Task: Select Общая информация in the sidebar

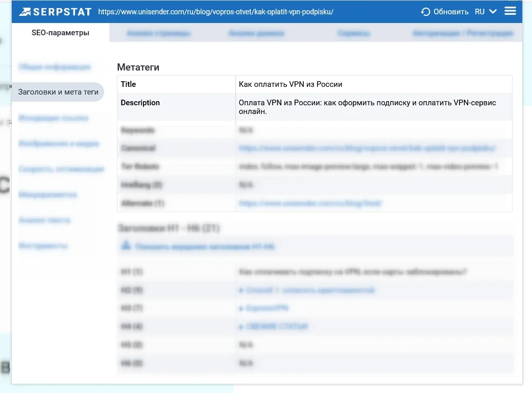Action: pyautogui.click(x=55, y=67)
